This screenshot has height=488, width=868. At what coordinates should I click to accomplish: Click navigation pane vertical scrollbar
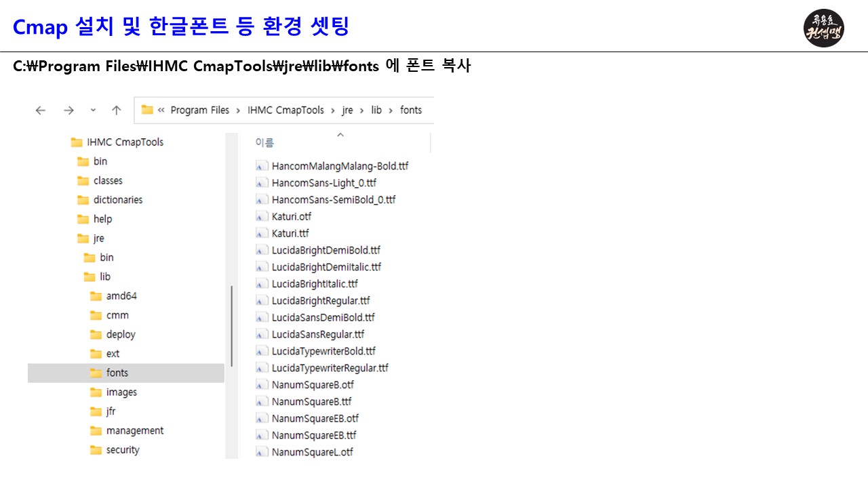point(232,325)
